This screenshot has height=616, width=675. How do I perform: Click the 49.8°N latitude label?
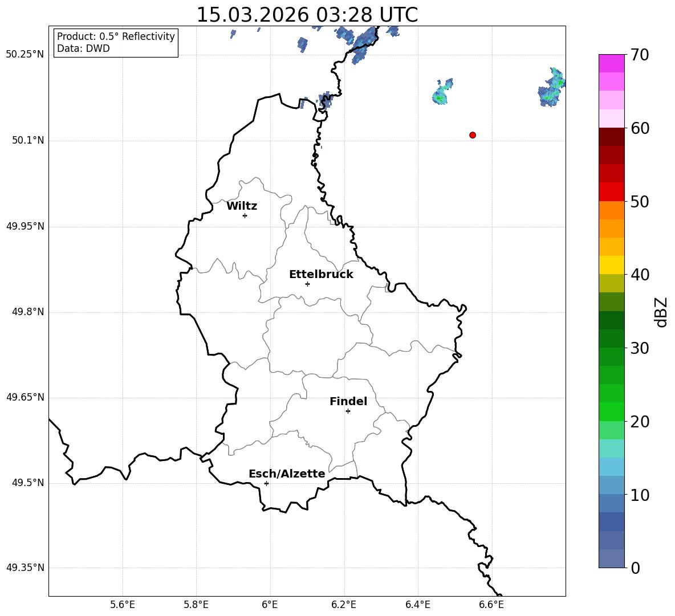coord(28,312)
